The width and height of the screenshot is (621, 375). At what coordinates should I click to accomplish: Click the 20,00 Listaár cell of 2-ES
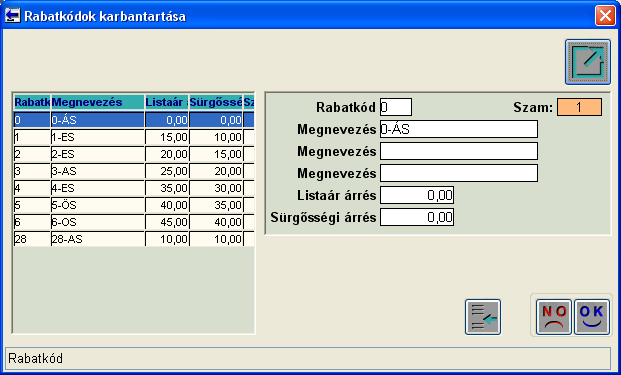167,154
